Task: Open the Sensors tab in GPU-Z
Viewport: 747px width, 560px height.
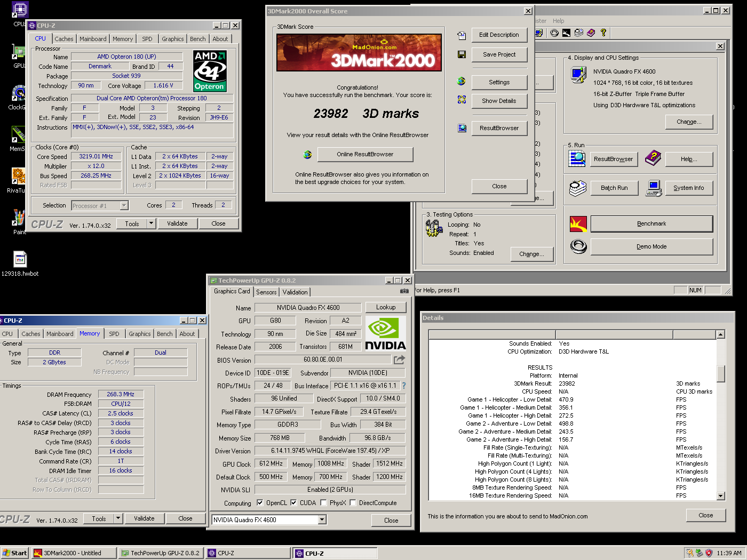Action: [x=266, y=292]
